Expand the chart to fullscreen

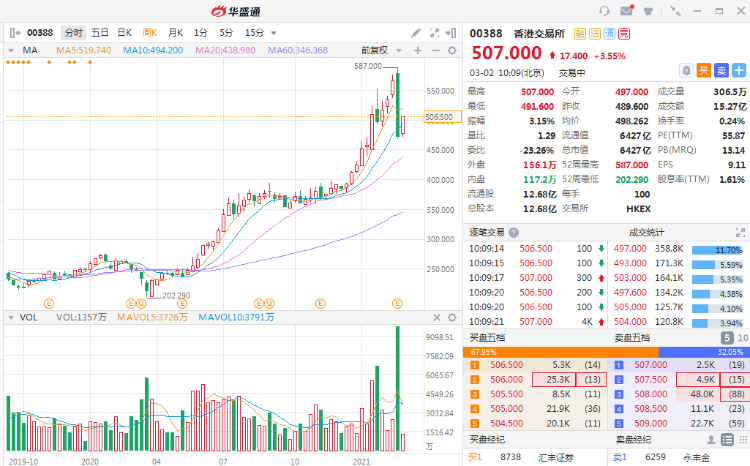pyautogui.click(x=434, y=33)
